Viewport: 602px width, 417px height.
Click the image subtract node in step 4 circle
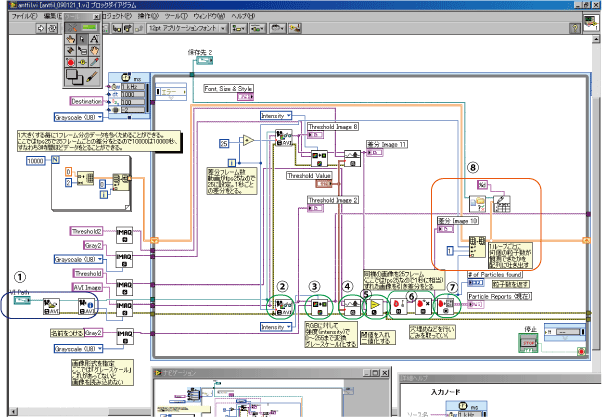352,308
